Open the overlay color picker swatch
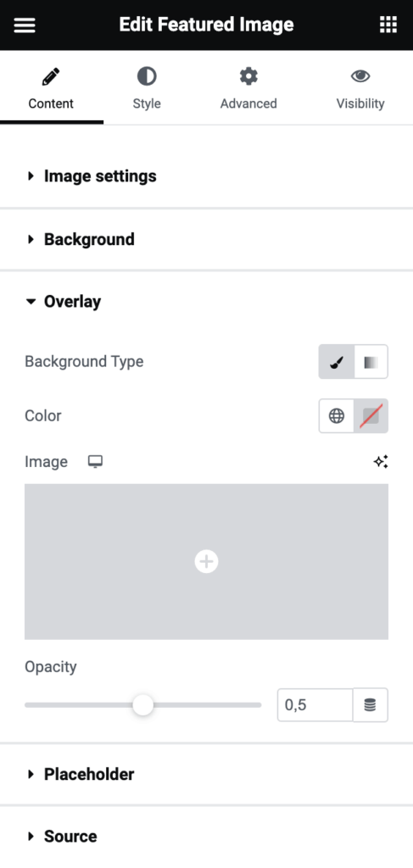The height and width of the screenshot is (868, 413). coord(371,415)
